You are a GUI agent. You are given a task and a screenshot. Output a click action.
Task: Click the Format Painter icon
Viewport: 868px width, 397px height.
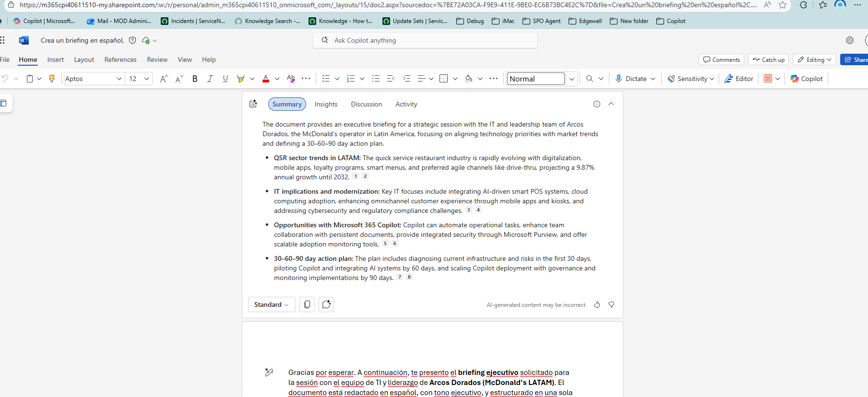52,79
